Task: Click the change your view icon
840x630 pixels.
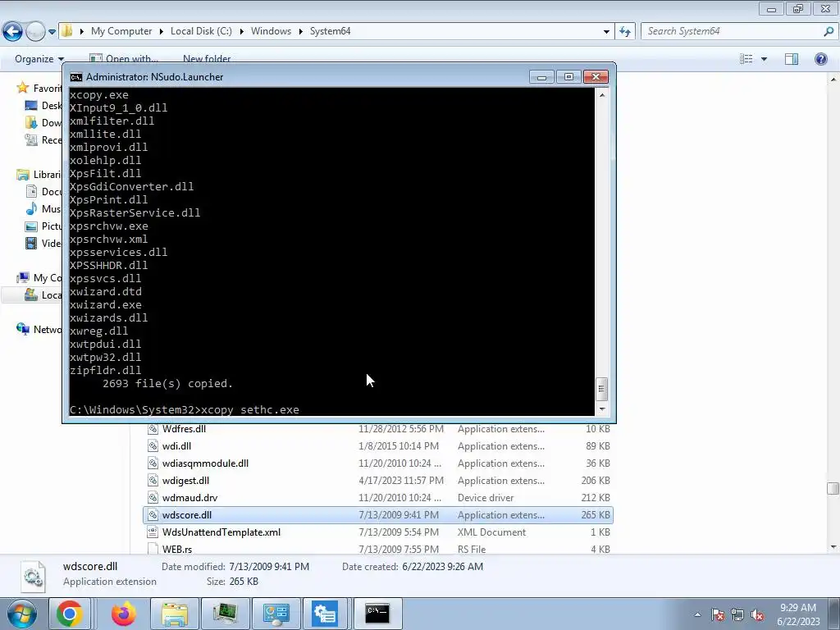Action: [x=746, y=59]
